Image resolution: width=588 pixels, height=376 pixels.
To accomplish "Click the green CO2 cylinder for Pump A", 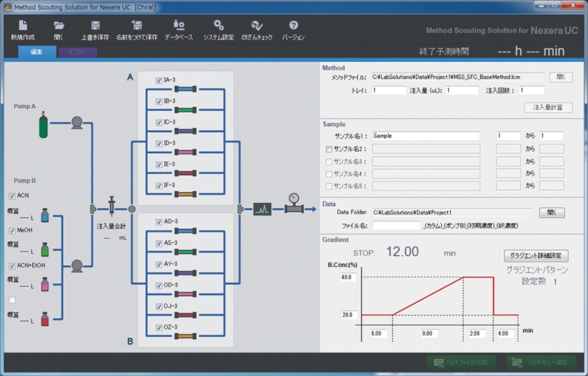I will [44, 125].
